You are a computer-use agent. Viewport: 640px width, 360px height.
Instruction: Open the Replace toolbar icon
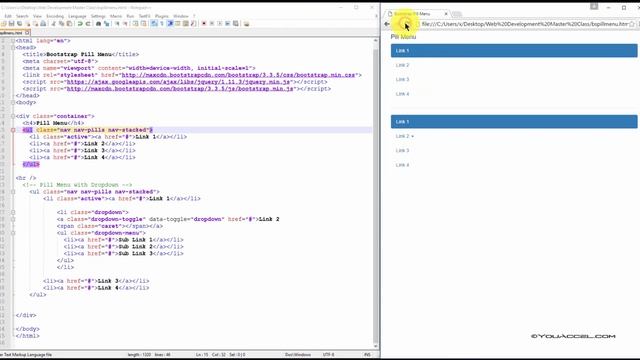tap(107, 24)
